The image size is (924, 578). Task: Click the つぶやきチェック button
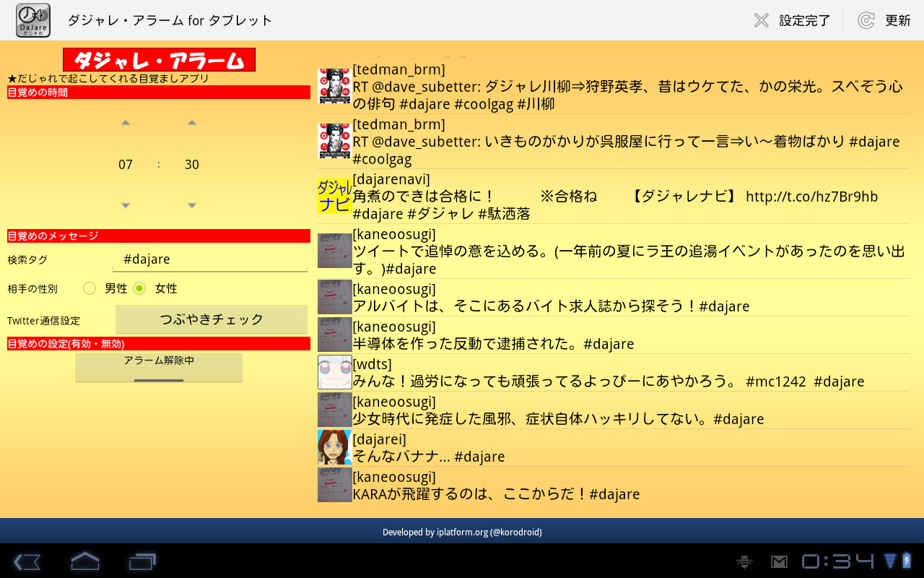pos(212,319)
